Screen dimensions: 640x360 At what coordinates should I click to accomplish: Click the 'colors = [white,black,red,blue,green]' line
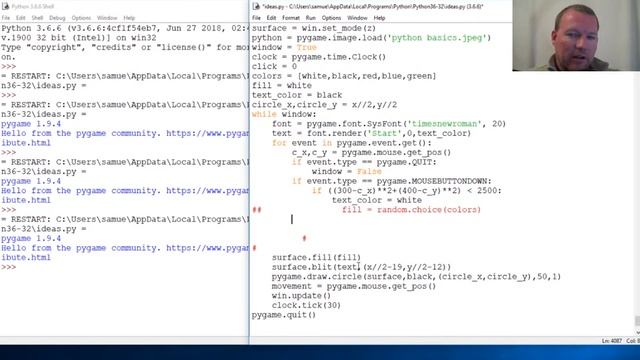click(344, 76)
